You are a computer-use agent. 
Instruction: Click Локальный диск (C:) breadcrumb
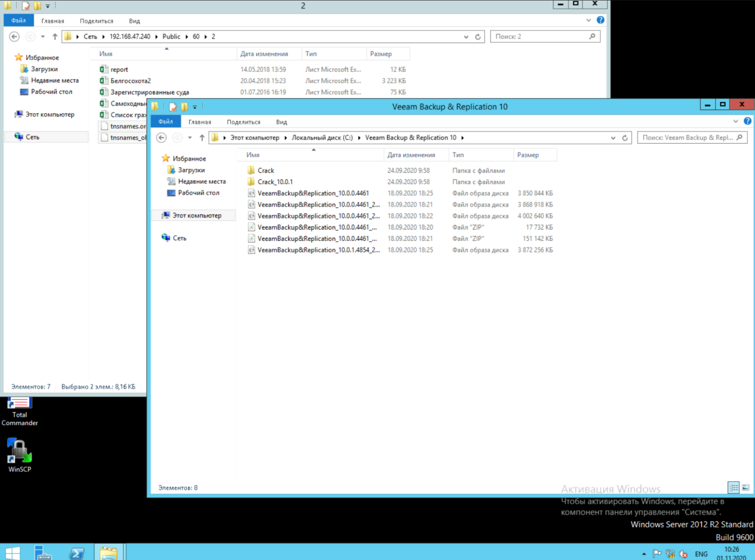point(322,138)
